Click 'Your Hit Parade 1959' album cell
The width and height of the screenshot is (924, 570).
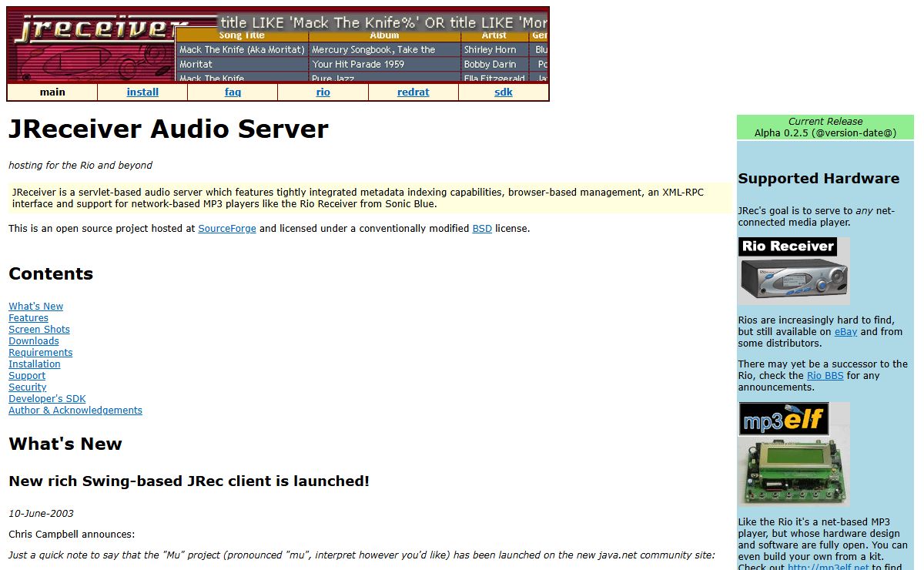(x=358, y=65)
